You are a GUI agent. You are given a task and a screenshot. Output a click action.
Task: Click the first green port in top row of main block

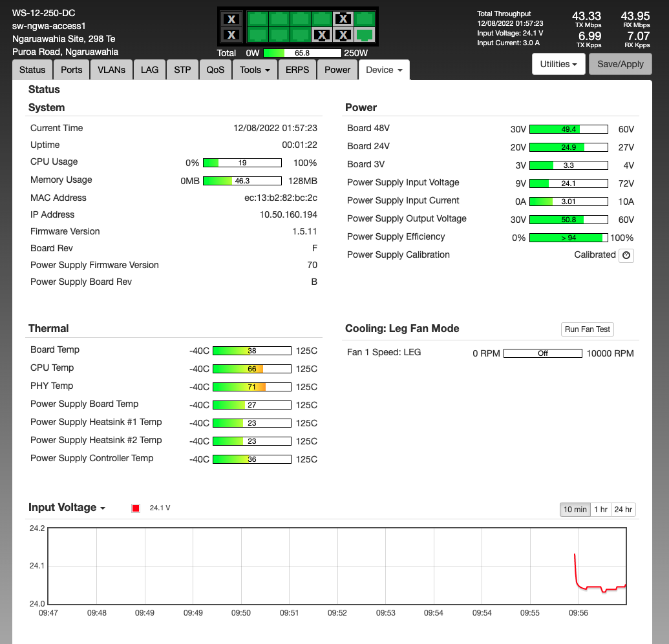click(258, 19)
